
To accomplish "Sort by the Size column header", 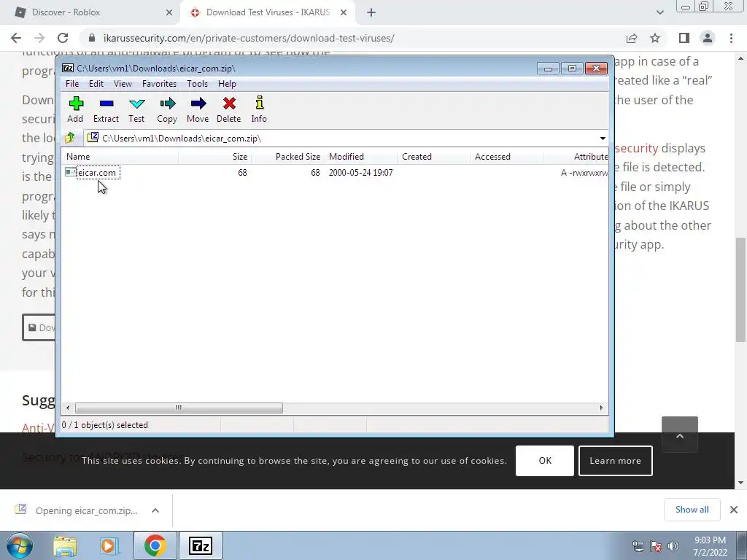I will (x=215, y=157).
